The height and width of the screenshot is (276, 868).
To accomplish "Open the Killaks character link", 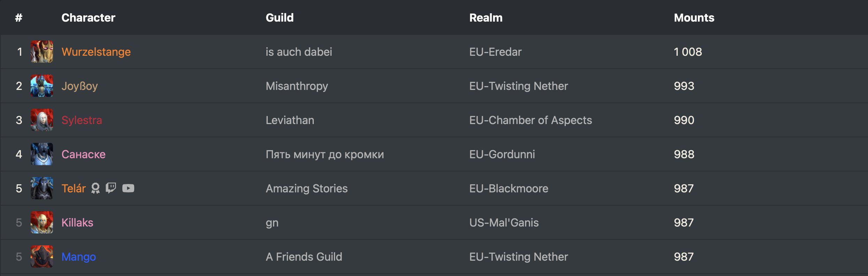I will [x=77, y=222].
